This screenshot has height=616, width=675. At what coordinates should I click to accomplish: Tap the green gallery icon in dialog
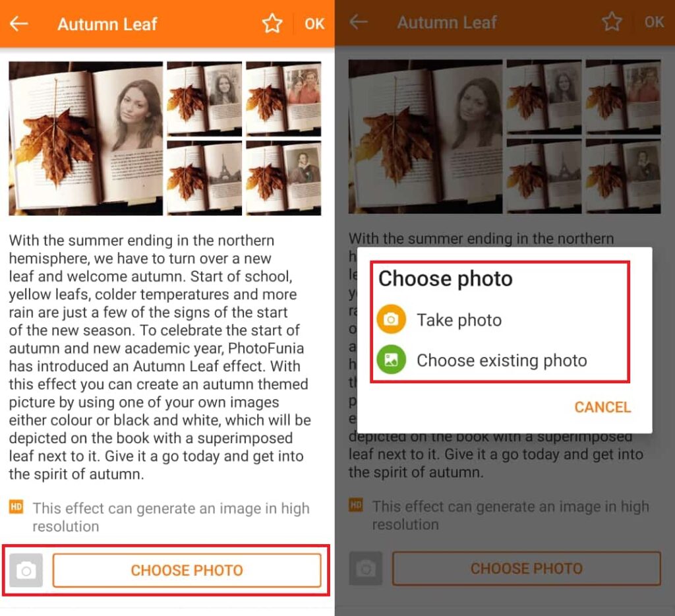[392, 359]
